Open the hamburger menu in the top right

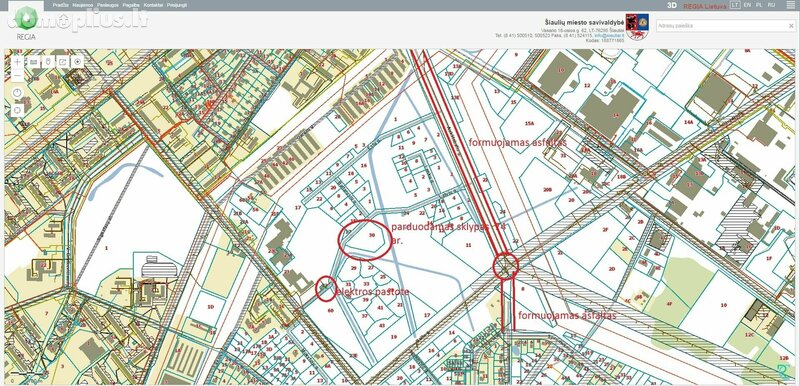790,5
